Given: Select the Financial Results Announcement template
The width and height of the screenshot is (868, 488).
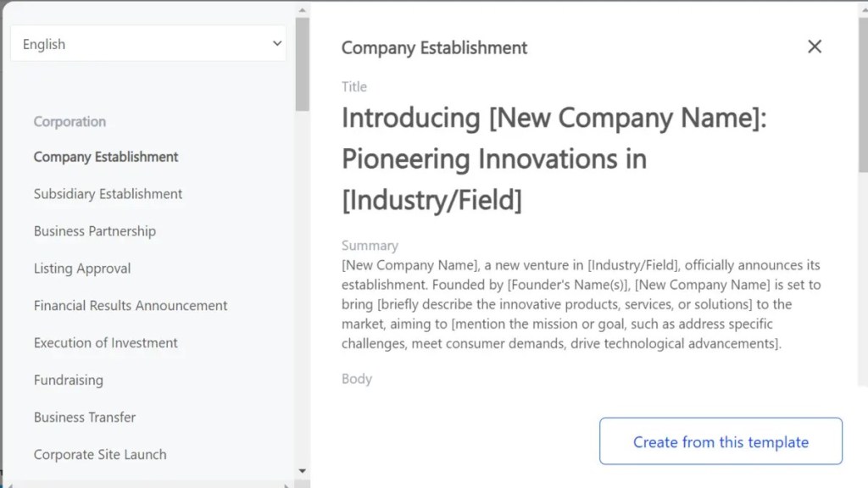Looking at the screenshot, I should click(130, 306).
